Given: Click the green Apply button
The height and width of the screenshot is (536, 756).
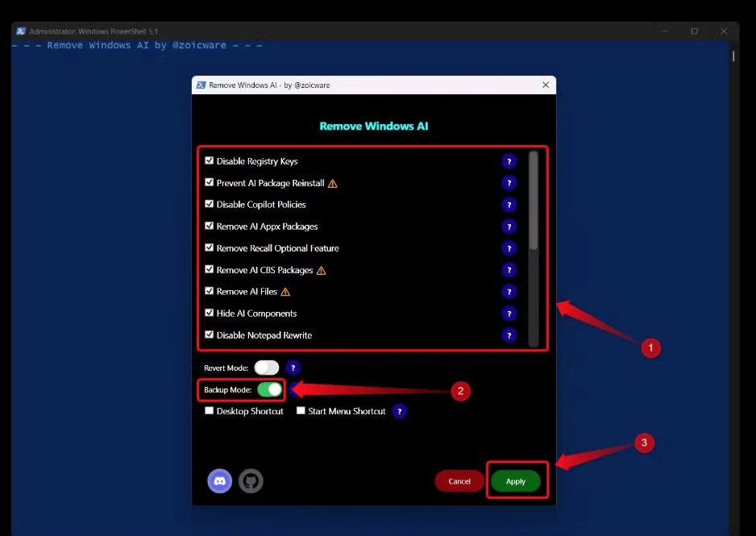Looking at the screenshot, I should [515, 481].
